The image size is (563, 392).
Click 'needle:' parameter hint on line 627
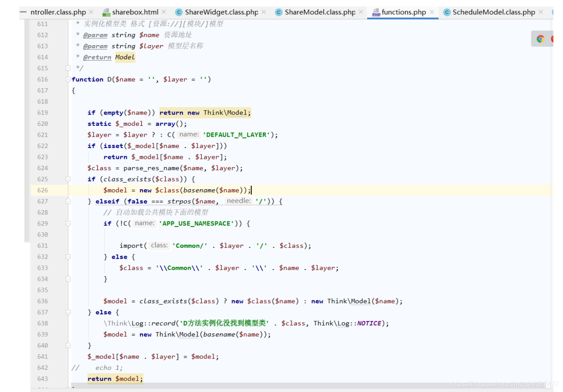click(x=238, y=201)
